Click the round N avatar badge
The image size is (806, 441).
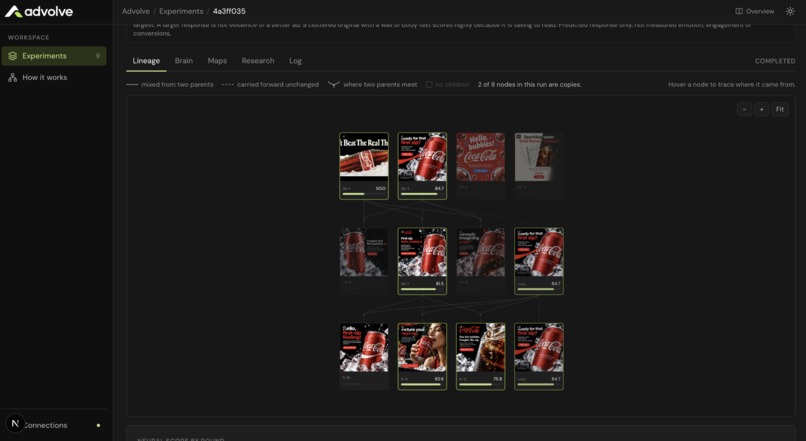pos(15,424)
